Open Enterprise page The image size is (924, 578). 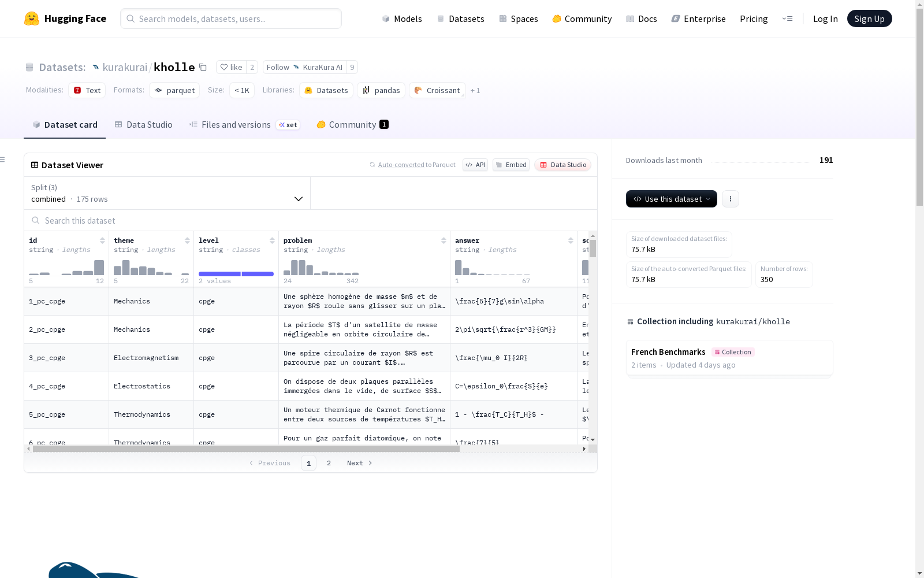tap(698, 18)
